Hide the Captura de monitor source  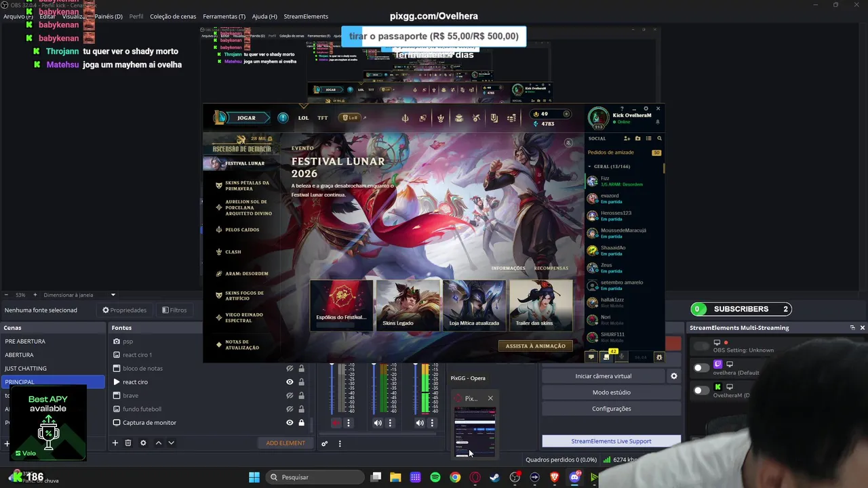290,422
